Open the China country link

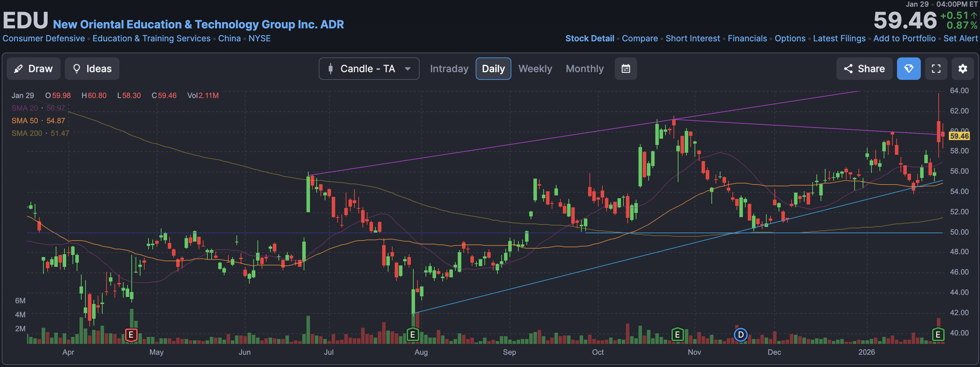pos(229,39)
